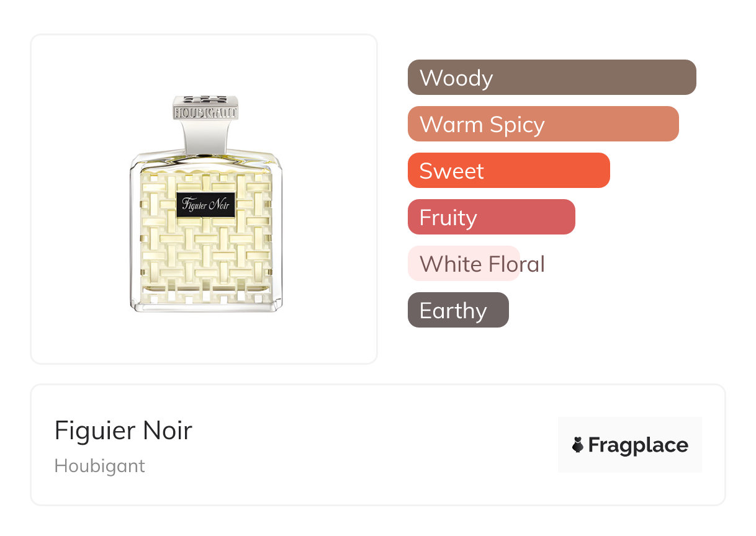This screenshot has height=536, width=756.
Task: Click the Fragplace wordmark text
Action: [x=638, y=445]
